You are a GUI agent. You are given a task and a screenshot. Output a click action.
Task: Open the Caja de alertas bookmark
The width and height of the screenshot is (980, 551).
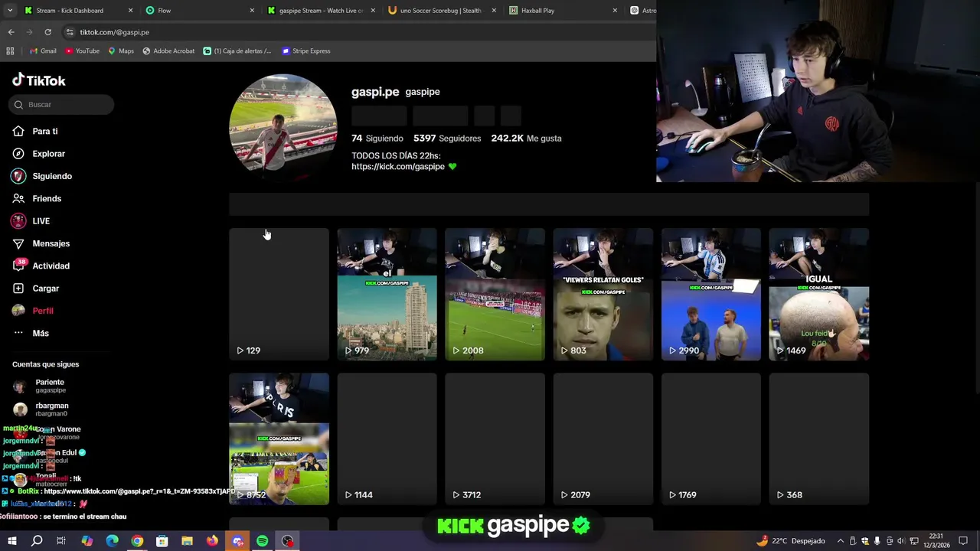pyautogui.click(x=237, y=51)
